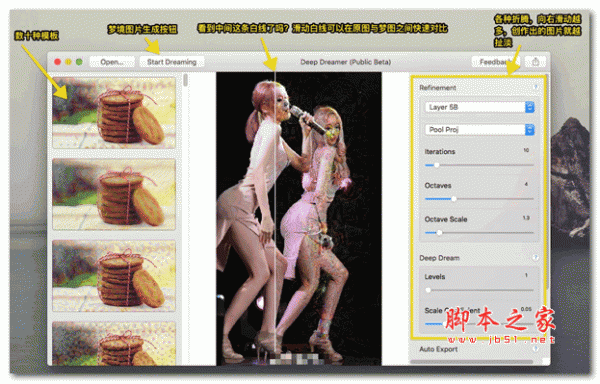Select the second cookie template thumbnail
600x384 pixels.
click(114, 195)
